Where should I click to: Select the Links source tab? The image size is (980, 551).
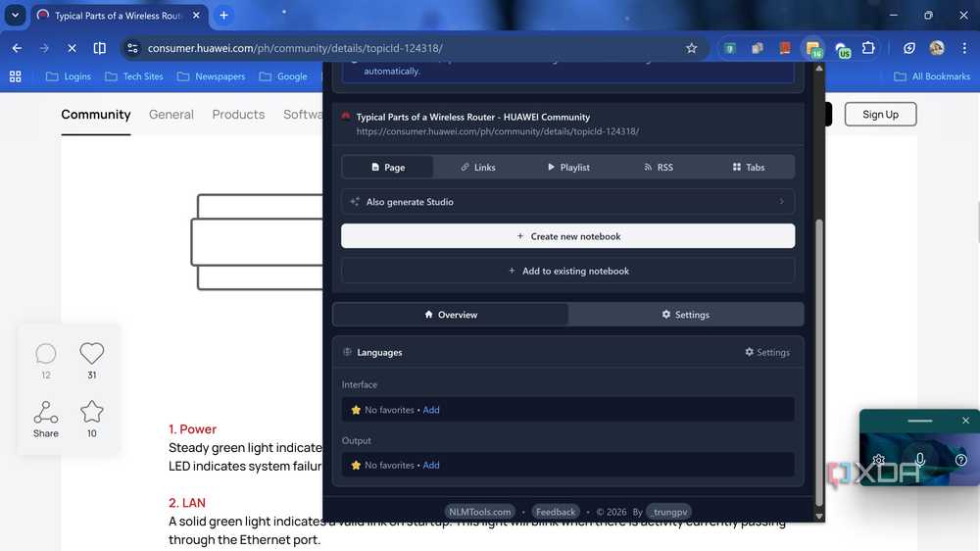478,167
